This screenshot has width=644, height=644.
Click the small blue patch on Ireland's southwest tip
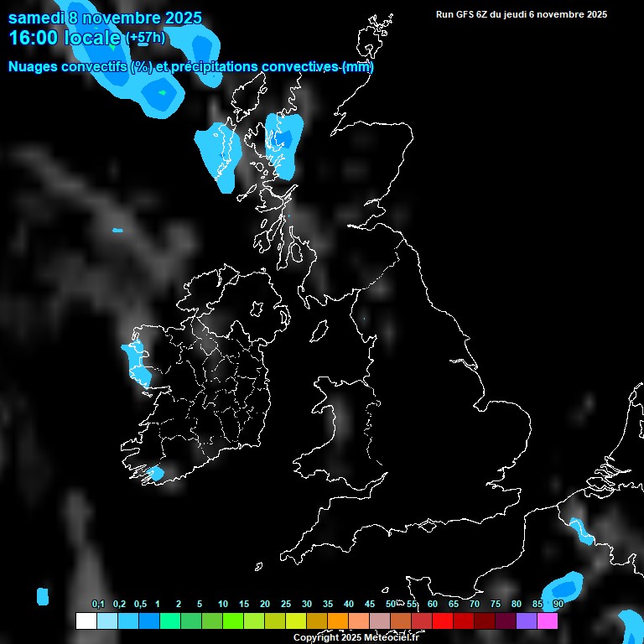155,474
